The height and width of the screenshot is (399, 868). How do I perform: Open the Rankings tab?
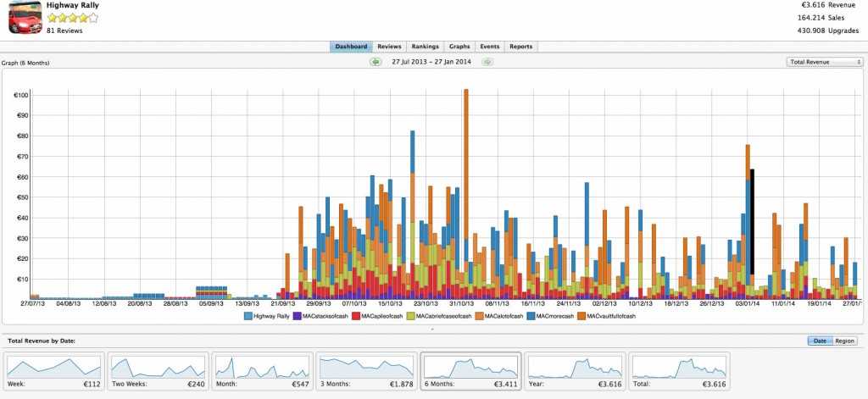(x=425, y=47)
